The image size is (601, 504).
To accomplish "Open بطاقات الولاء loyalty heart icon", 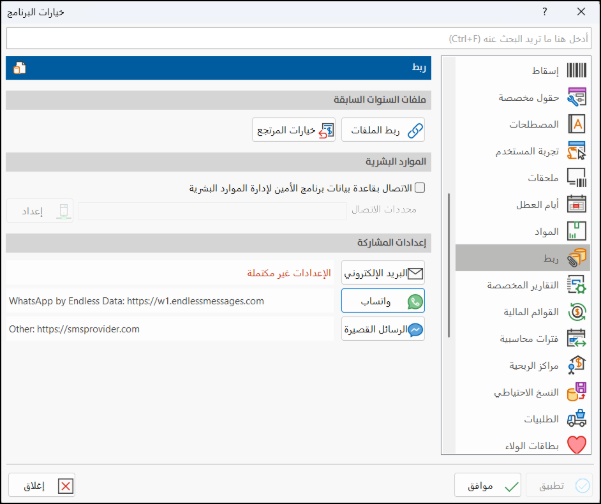I will 576,445.
